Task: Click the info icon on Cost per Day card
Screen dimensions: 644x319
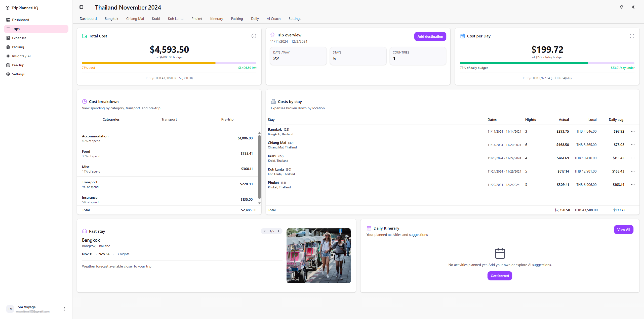Action: 632,36
